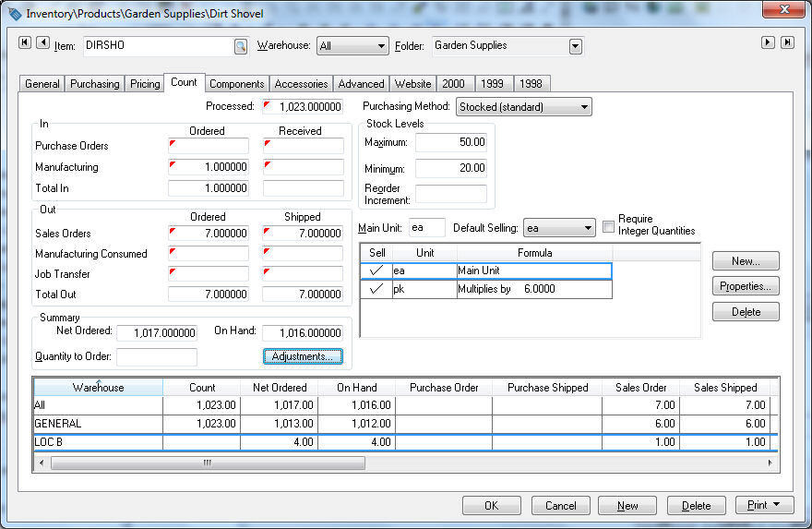Click the Maximum stock level field
Screen dimensions: 812x529
coord(451,142)
